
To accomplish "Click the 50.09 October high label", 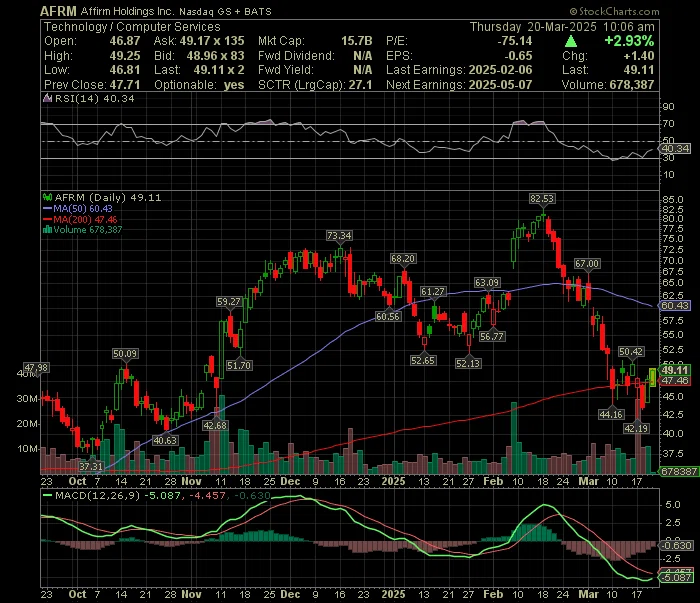I will pyautogui.click(x=125, y=354).
